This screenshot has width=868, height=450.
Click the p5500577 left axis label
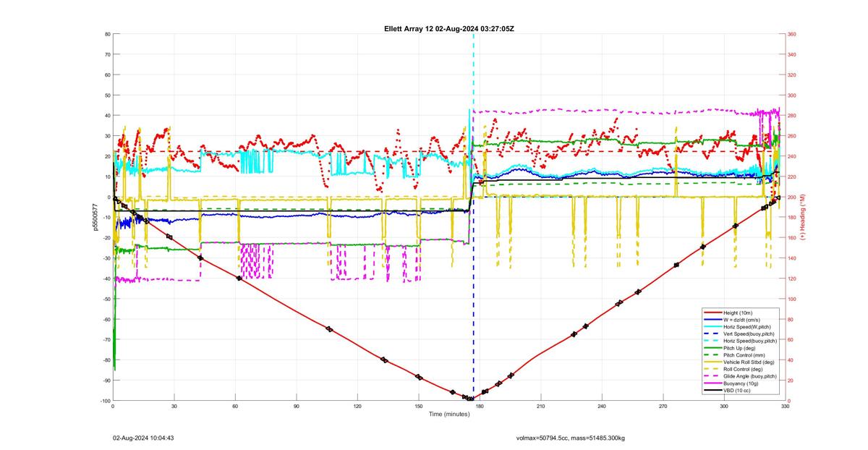[x=95, y=217]
